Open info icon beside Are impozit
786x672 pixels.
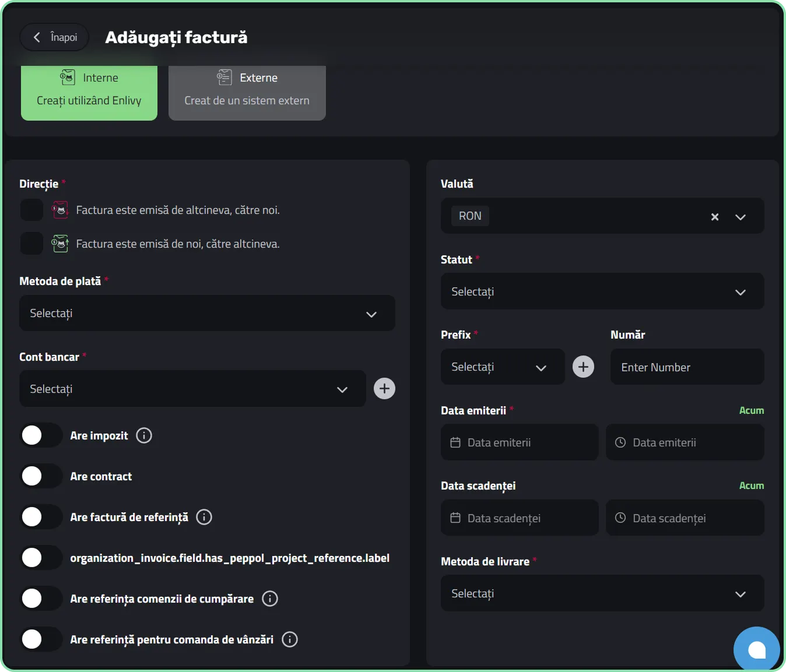coord(144,435)
